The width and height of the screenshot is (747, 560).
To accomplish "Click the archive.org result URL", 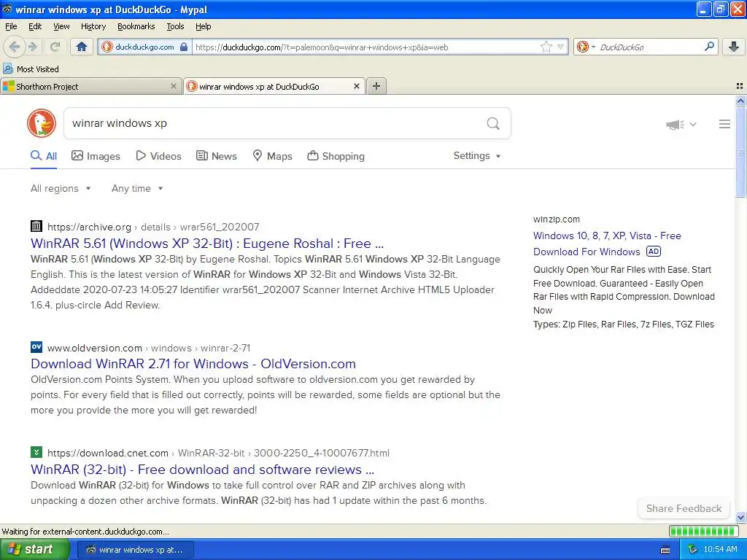I will (x=153, y=227).
